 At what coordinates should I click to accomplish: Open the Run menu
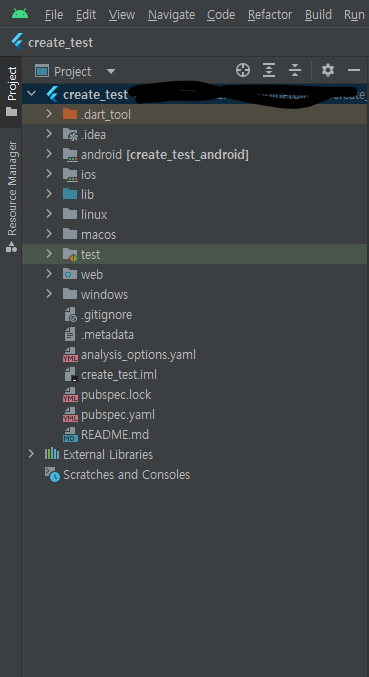click(x=354, y=15)
